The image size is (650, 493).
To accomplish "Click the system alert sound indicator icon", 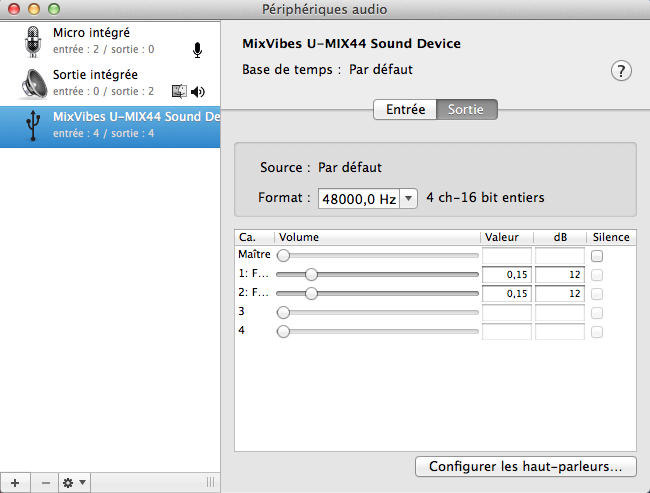I will point(180,92).
